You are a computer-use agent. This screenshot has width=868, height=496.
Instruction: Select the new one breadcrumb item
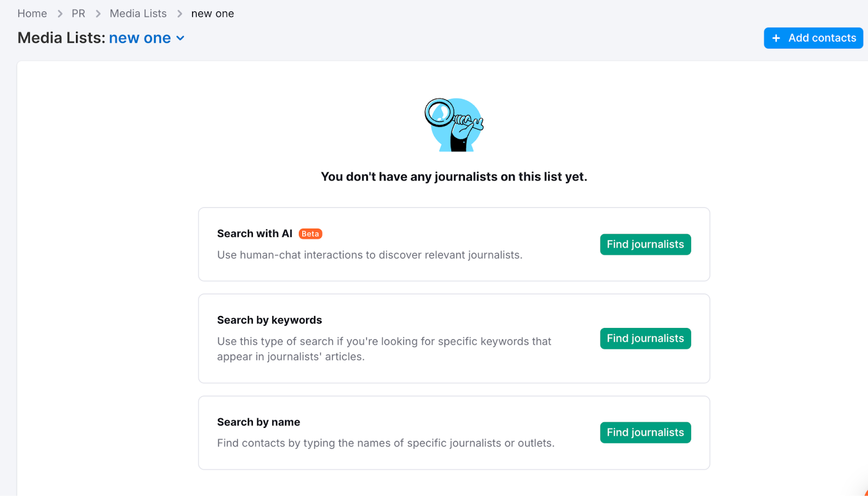[213, 13]
